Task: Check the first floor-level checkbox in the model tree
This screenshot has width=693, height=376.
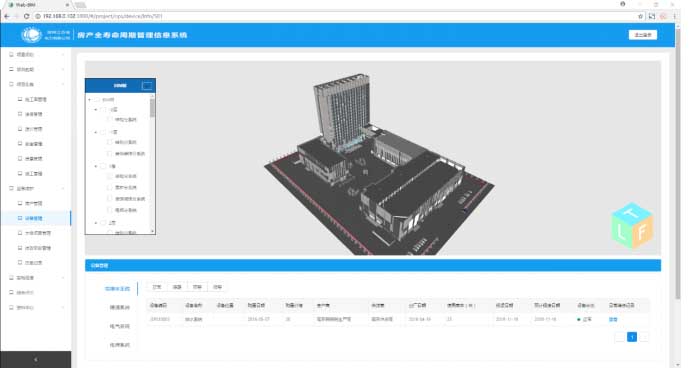Action: tap(103, 109)
